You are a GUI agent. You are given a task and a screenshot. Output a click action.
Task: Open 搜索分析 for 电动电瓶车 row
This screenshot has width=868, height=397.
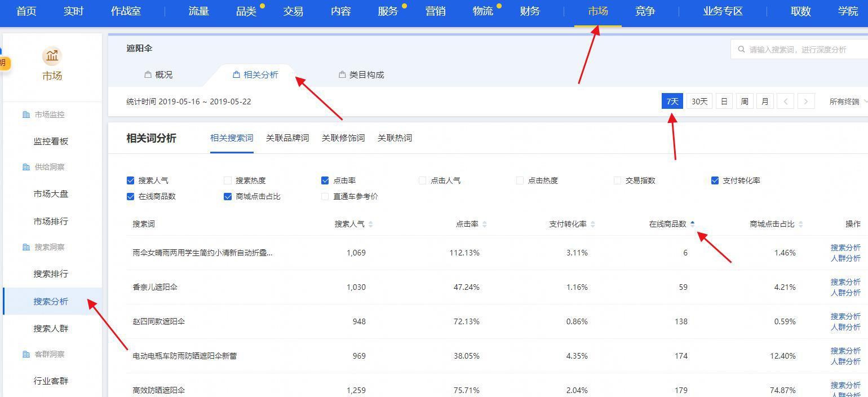(x=845, y=351)
